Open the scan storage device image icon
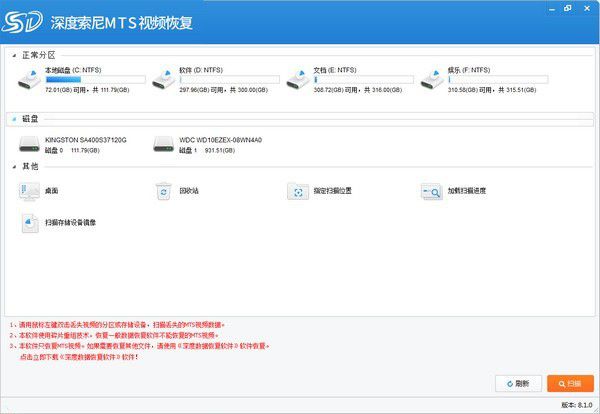The height and width of the screenshot is (414, 600). (x=30, y=223)
